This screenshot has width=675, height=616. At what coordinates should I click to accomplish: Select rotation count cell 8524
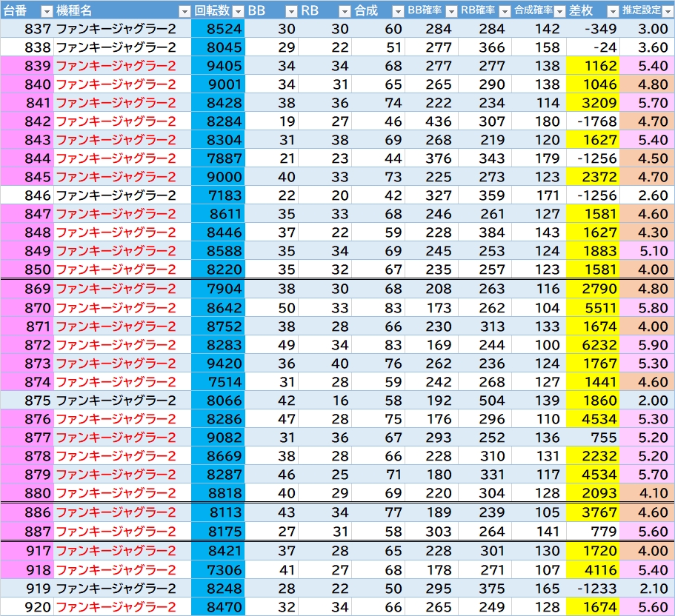(x=218, y=29)
